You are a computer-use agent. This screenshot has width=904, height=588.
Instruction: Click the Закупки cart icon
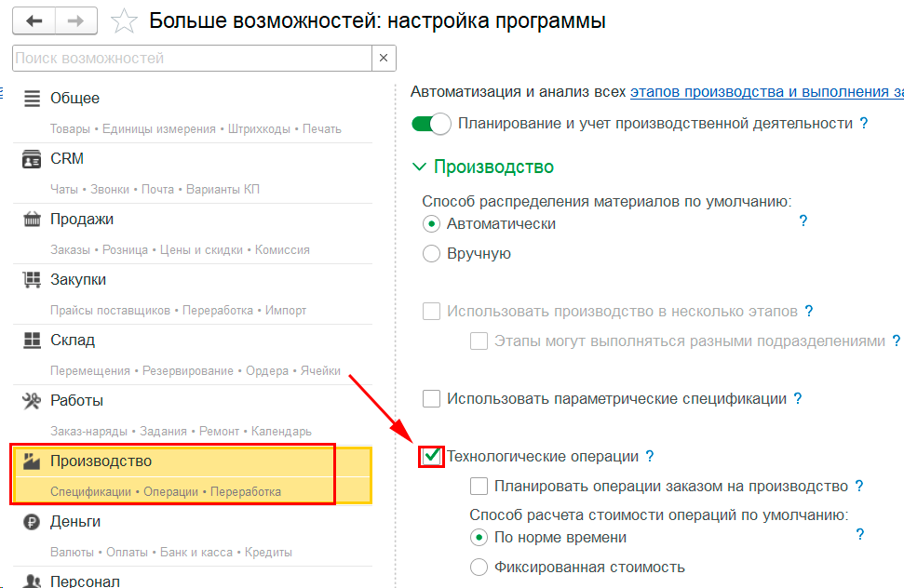coord(32,280)
